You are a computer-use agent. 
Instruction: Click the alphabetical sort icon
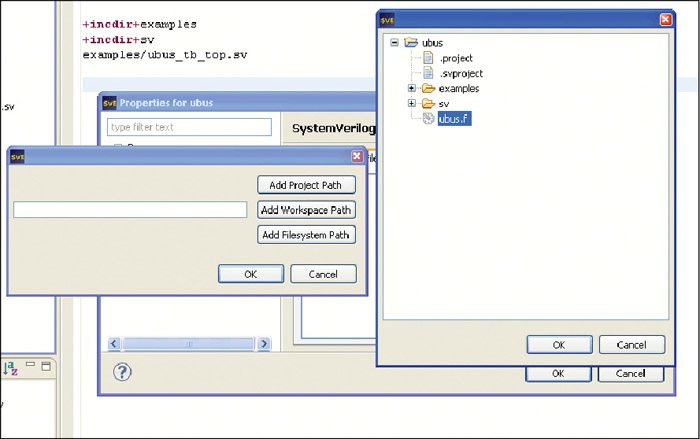tap(11, 367)
